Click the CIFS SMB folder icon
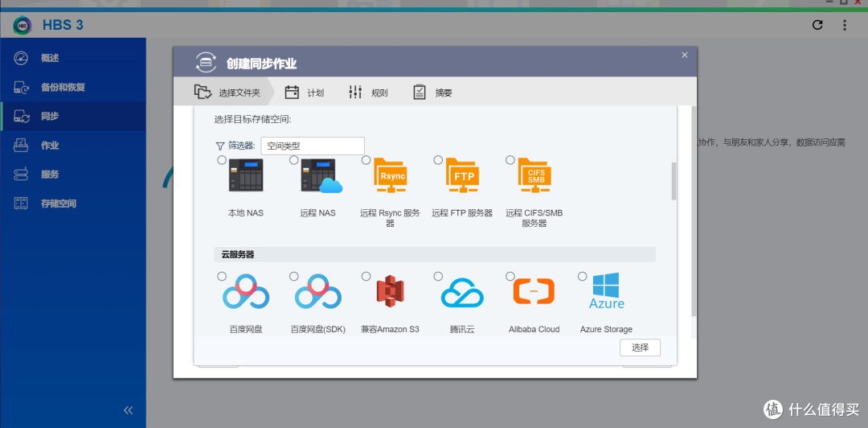868x428 pixels. pos(534,175)
